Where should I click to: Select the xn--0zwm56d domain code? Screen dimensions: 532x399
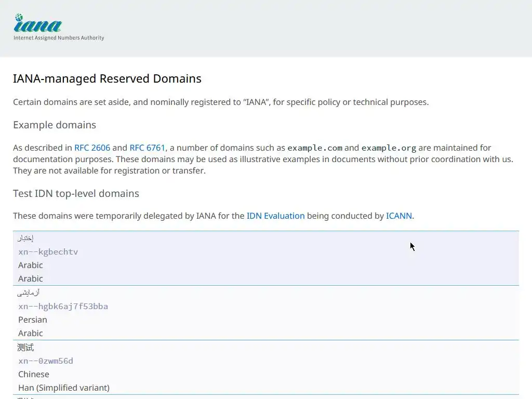[46, 361]
